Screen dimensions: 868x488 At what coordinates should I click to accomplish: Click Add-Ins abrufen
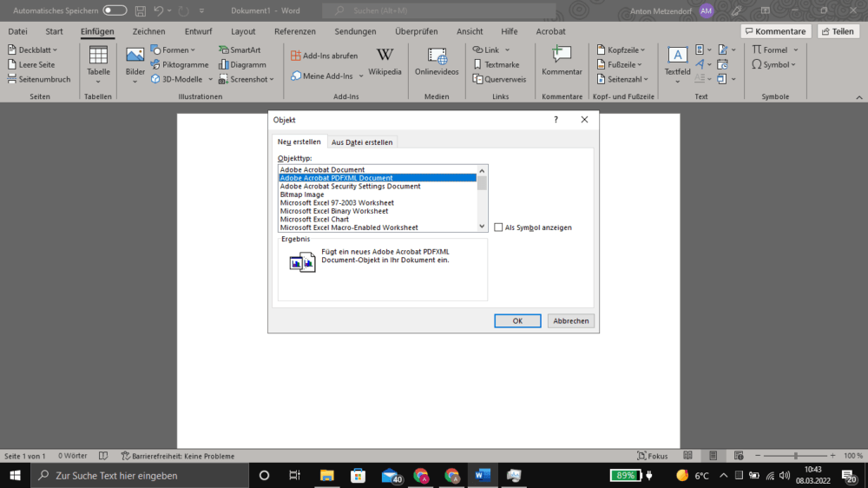tap(324, 56)
